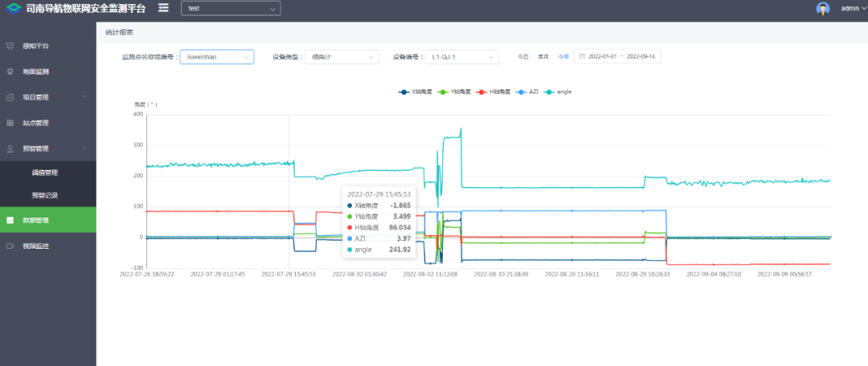Click the 感知平台 menu icon
868x366 pixels.
(x=10, y=46)
